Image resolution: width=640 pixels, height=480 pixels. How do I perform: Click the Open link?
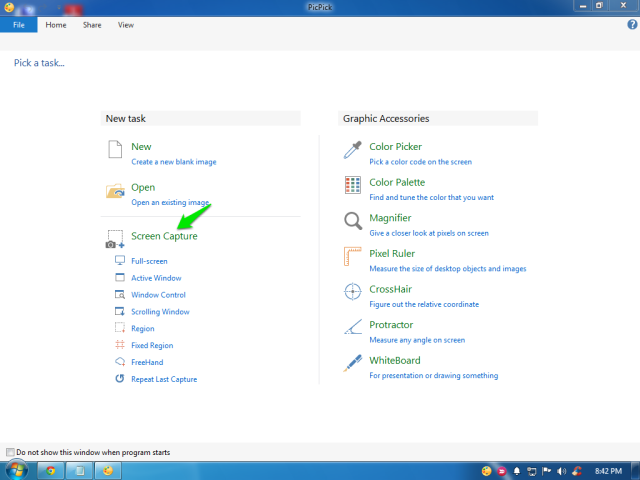(143, 187)
